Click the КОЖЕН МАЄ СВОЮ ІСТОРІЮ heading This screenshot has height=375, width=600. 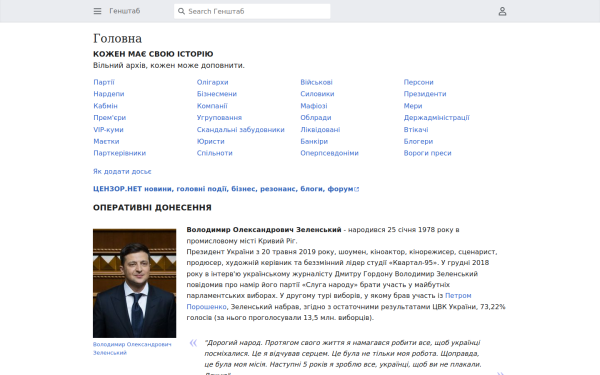click(153, 54)
